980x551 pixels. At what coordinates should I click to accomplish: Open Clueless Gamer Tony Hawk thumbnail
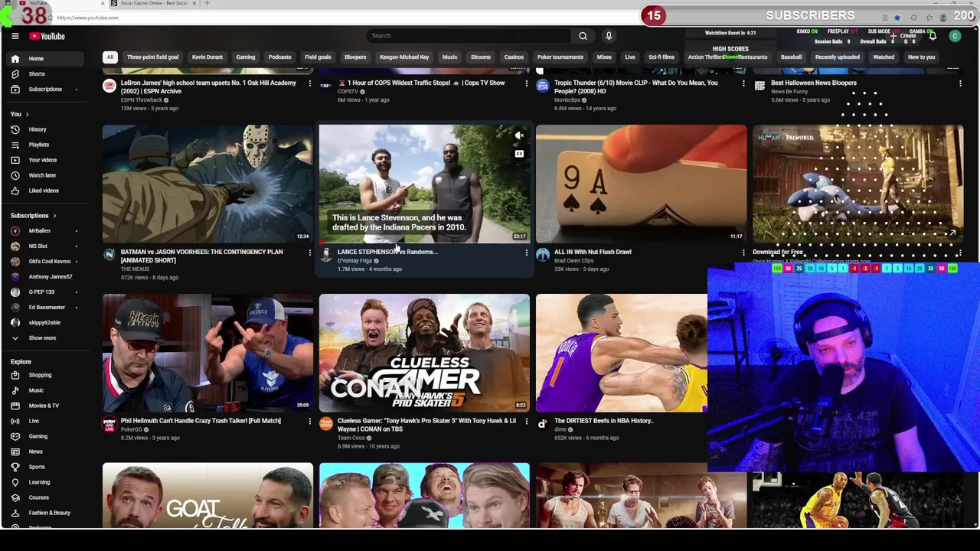click(424, 353)
